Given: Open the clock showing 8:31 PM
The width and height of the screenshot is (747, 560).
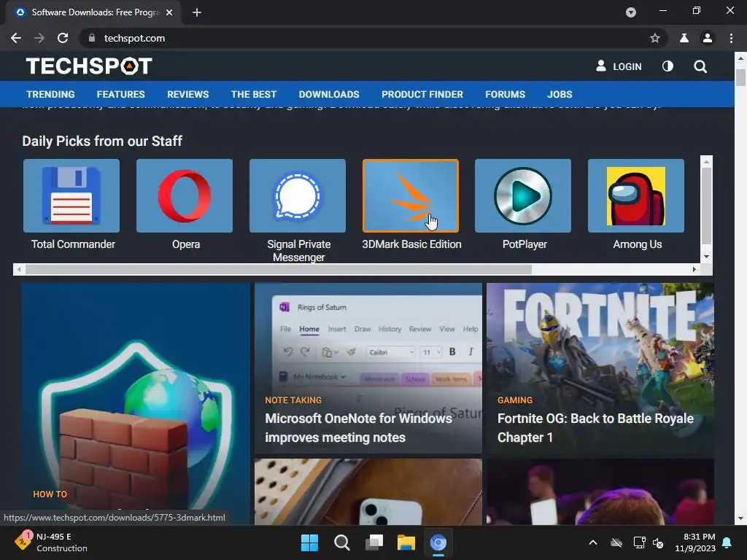Looking at the screenshot, I should (x=694, y=542).
